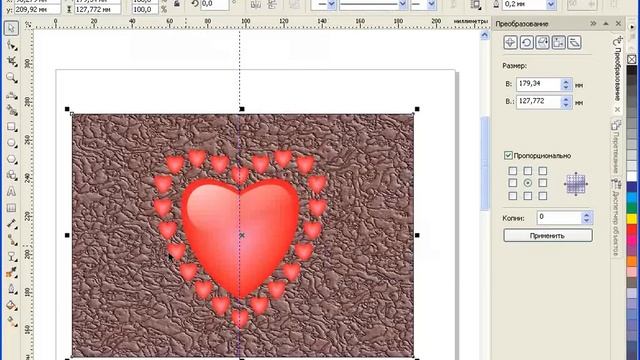Viewport: 640px width, 360px height.
Task: Select the Basic Shapes tool
Action: (x=11, y=176)
